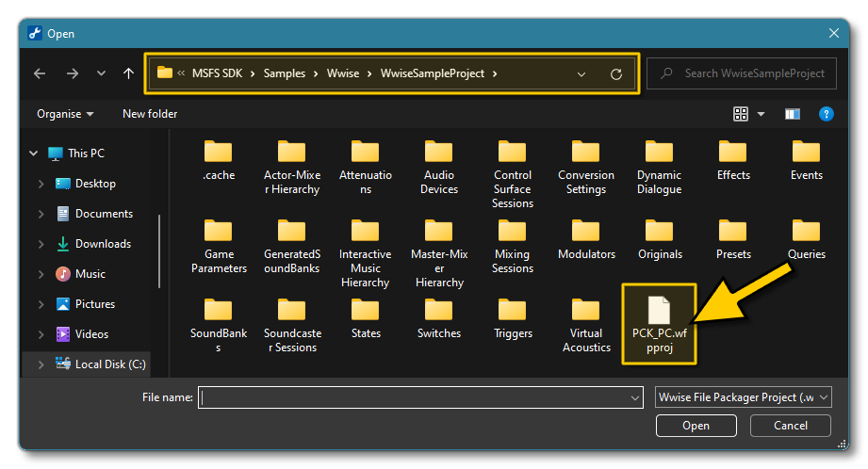Open the Actor-Mixer Hierarchy folder
The width and height of the screenshot is (868, 469).
tap(291, 167)
